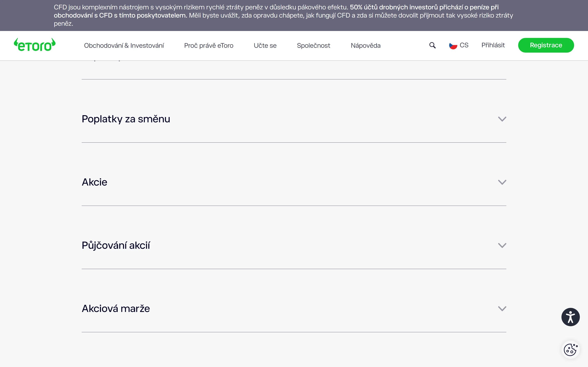Select the CS language selector
The height and width of the screenshot is (367, 588).
pyautogui.click(x=464, y=45)
